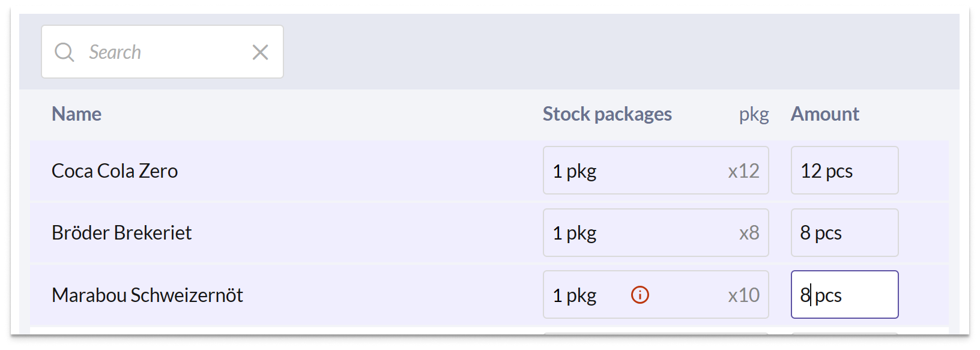
Task: Click the red info icon for Marabou Schweizernöt
Action: [x=640, y=295]
